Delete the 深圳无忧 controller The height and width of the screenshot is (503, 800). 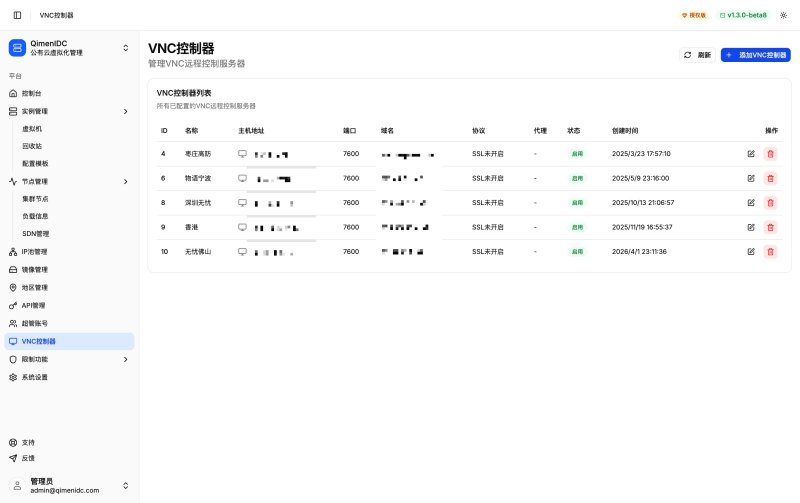(x=770, y=203)
